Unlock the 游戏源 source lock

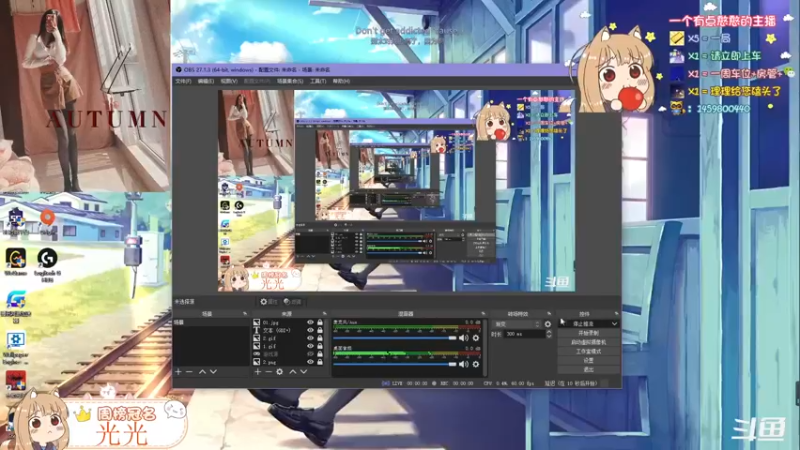click(x=320, y=354)
